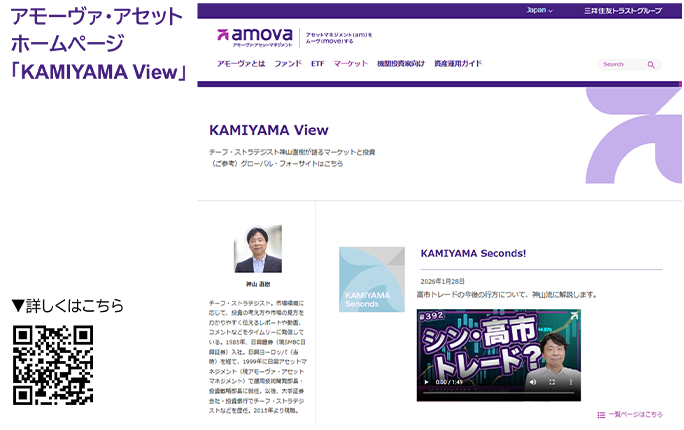This screenshot has height=430, width=684.
Task: Click the amova logo in the header
Action: tap(255, 37)
